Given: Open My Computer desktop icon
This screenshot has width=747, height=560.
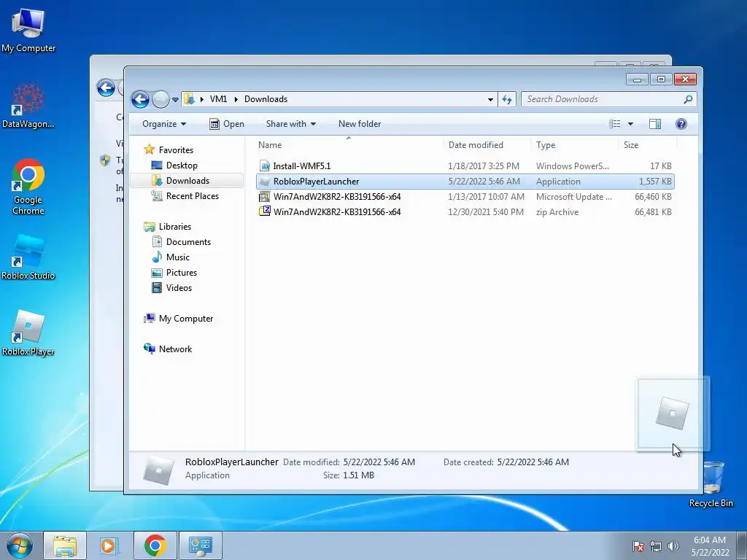Looking at the screenshot, I should [28, 29].
